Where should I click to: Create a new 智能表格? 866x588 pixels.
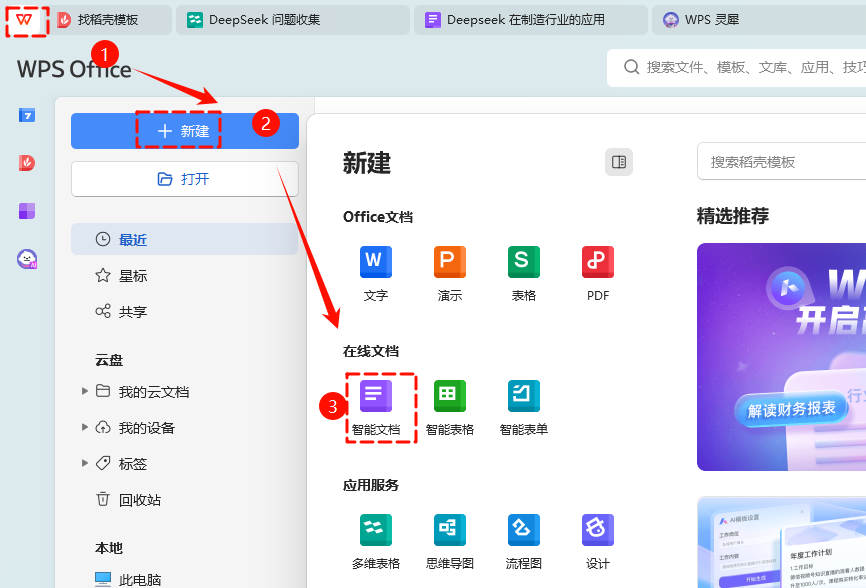(x=450, y=407)
